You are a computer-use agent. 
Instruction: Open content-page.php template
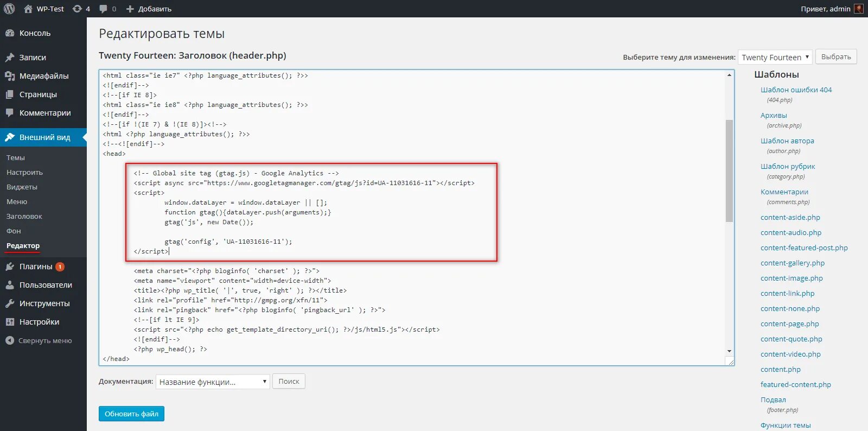(790, 324)
